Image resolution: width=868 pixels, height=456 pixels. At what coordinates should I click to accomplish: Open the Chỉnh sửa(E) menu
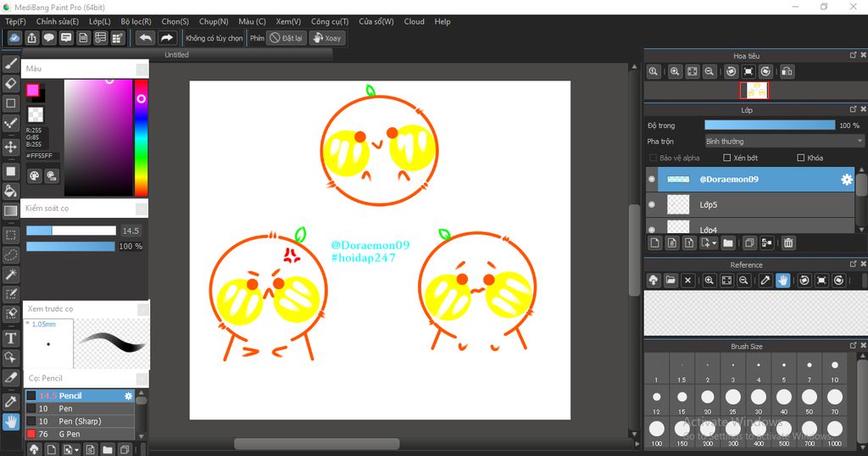pyautogui.click(x=58, y=21)
